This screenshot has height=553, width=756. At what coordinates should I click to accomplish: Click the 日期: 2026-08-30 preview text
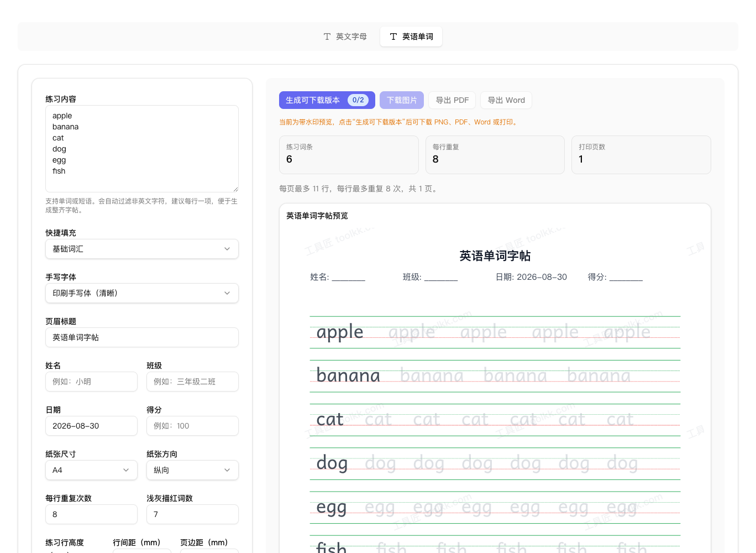(x=531, y=277)
